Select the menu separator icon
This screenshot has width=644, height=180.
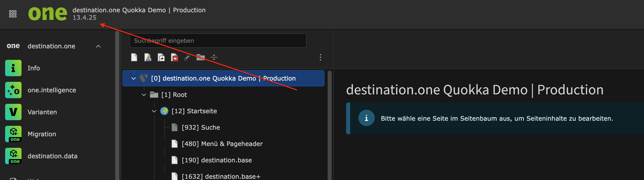214,57
